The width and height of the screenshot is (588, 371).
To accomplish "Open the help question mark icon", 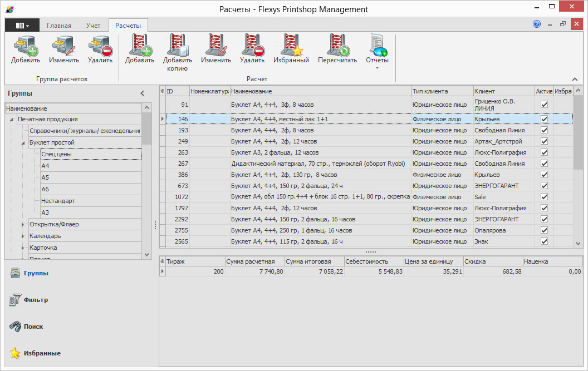I will tap(537, 24).
